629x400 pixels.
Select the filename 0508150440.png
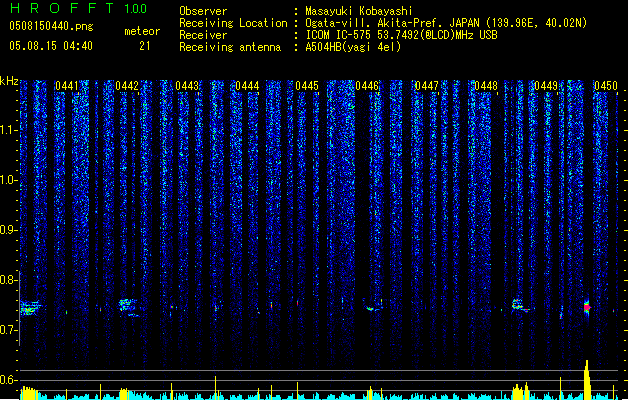point(51,26)
